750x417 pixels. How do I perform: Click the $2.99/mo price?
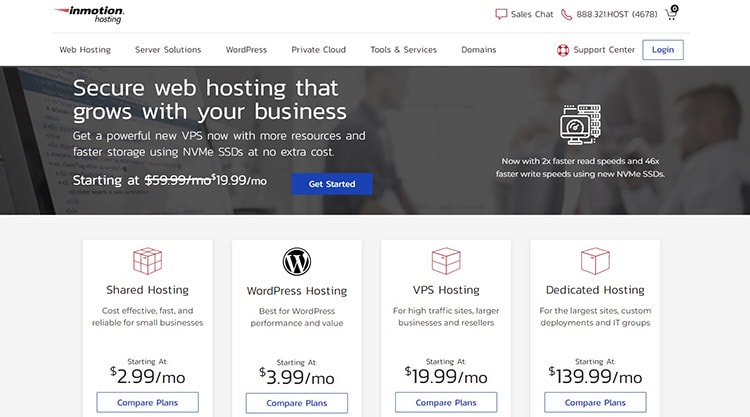147,376
